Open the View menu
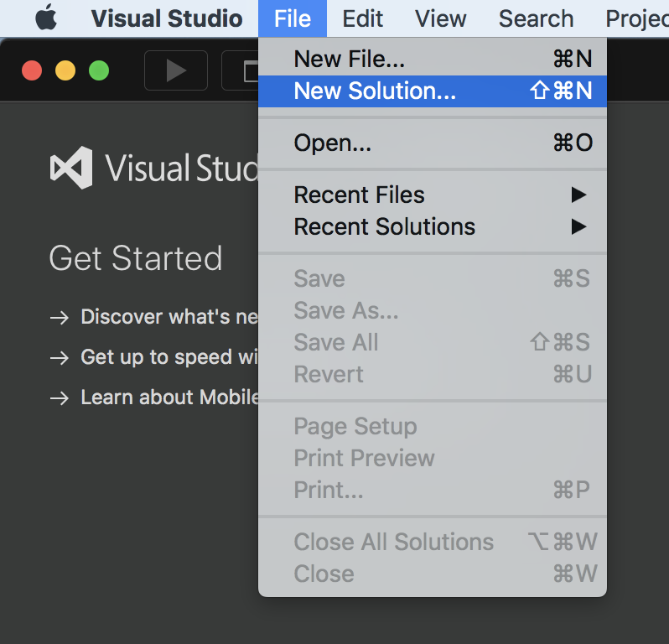Viewport: 669px width, 644px height. pos(440,18)
